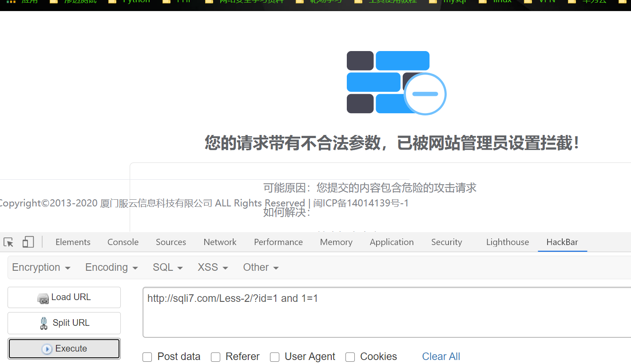Enable the Cookies checkbox
631x364 pixels.
[350, 357]
